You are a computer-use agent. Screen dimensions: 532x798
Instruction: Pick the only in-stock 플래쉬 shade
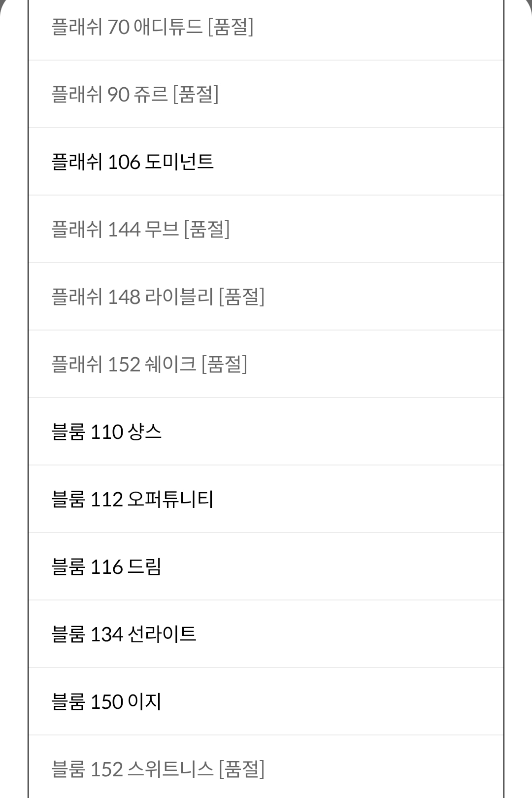[133, 162]
